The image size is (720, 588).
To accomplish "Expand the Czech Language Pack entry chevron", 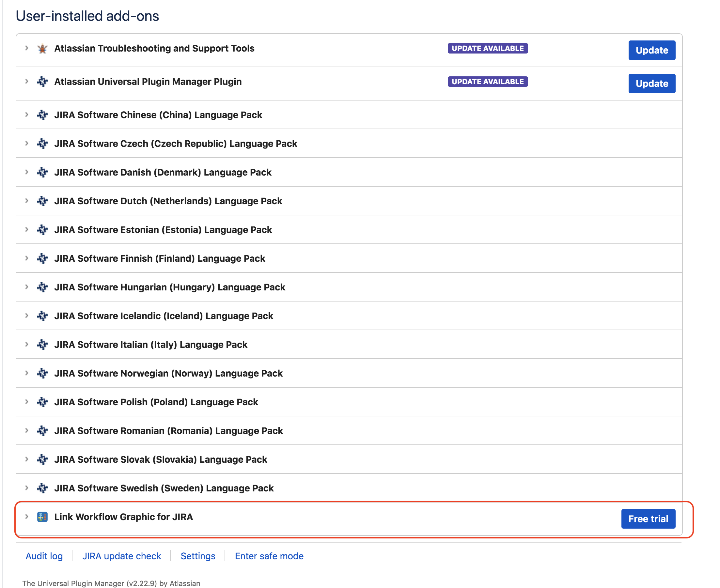I will point(27,144).
